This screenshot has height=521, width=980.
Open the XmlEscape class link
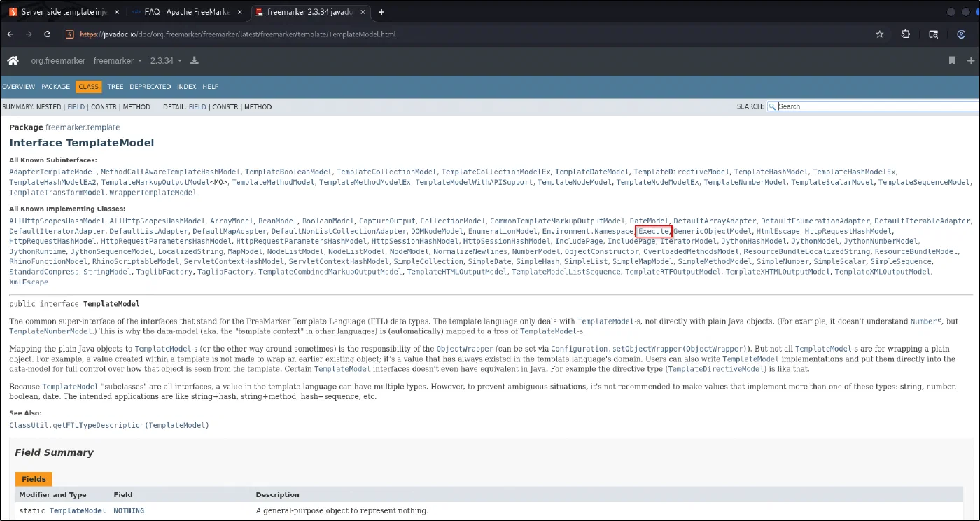point(29,282)
